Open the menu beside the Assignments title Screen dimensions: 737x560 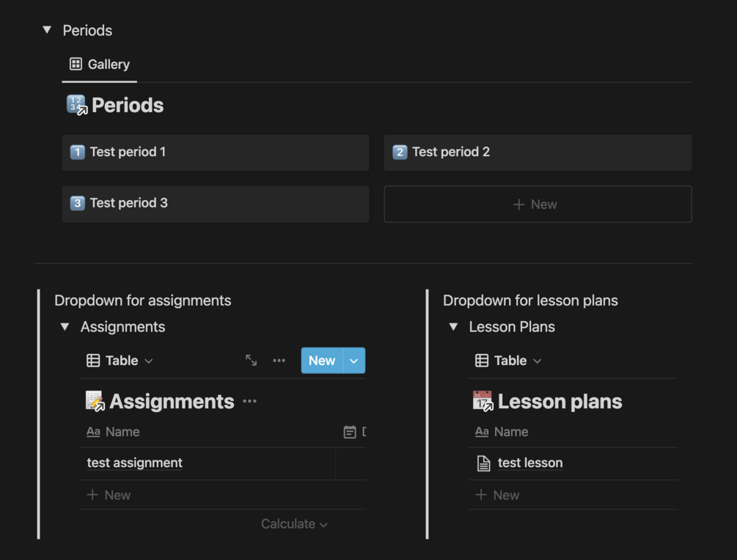(x=249, y=402)
